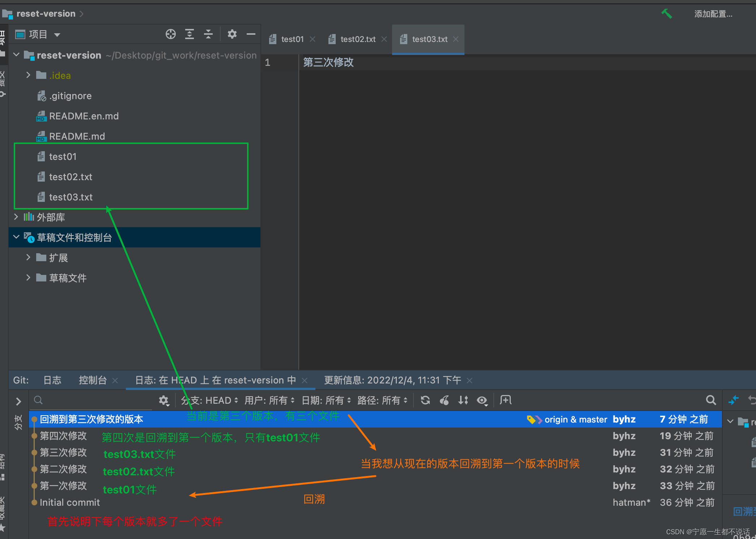Open the 日期: 所有 filter dropdown
This screenshot has height=539, width=756.
(326, 400)
